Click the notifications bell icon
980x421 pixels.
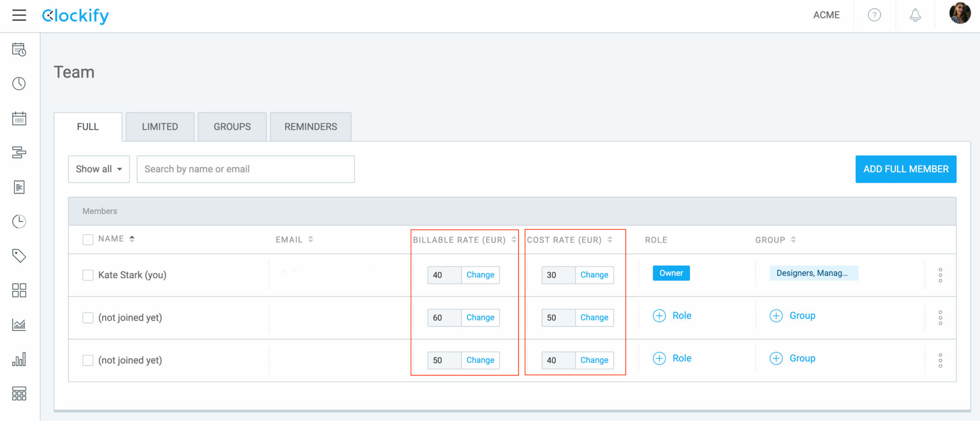(915, 15)
